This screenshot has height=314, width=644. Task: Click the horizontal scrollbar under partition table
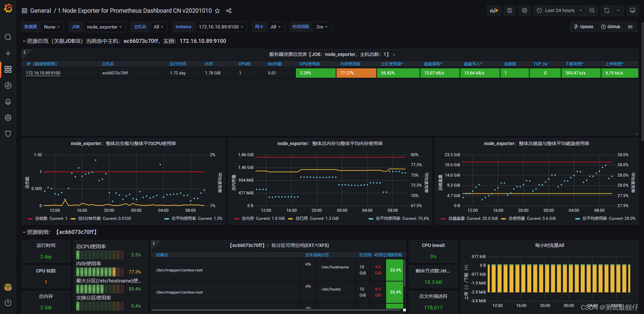(276, 310)
